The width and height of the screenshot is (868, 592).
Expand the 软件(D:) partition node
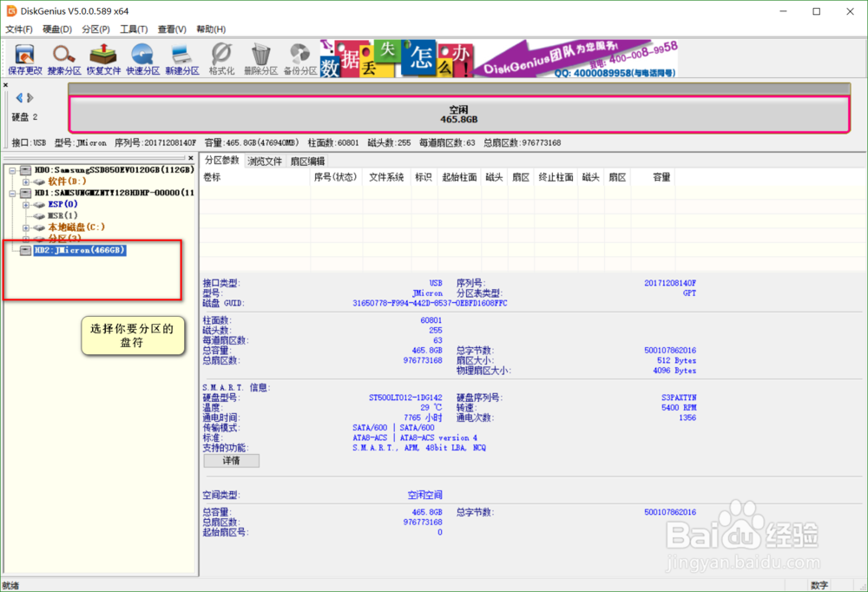click(x=25, y=181)
